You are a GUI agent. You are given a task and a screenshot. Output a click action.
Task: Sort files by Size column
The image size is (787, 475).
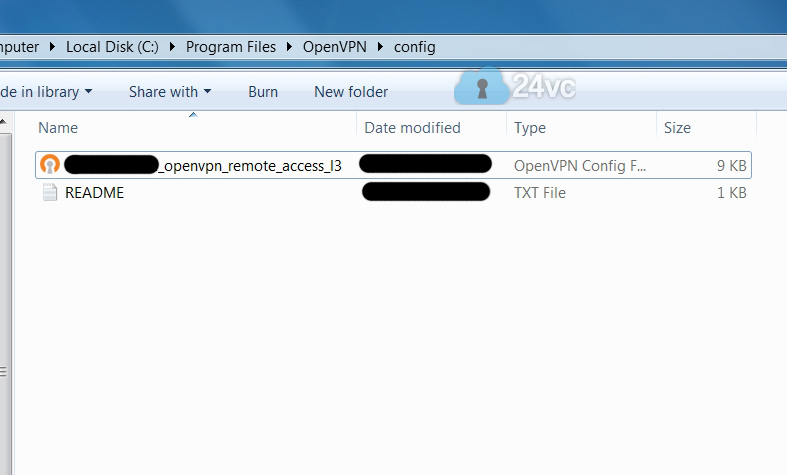[677, 128]
